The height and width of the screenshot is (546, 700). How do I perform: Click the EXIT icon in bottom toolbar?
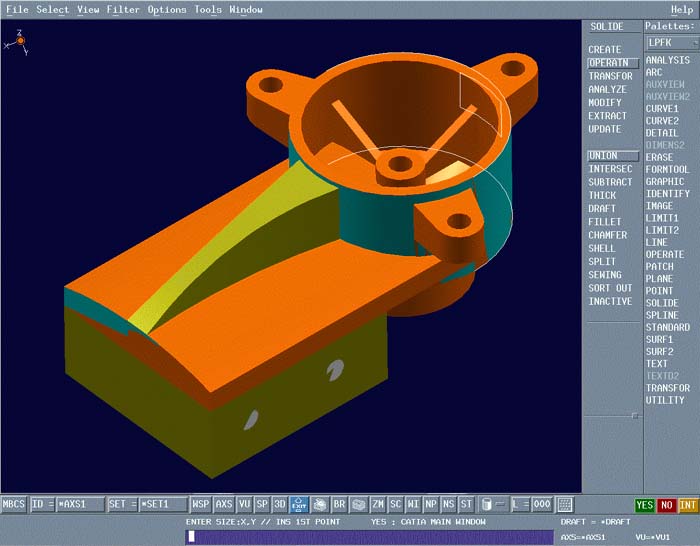(299, 505)
